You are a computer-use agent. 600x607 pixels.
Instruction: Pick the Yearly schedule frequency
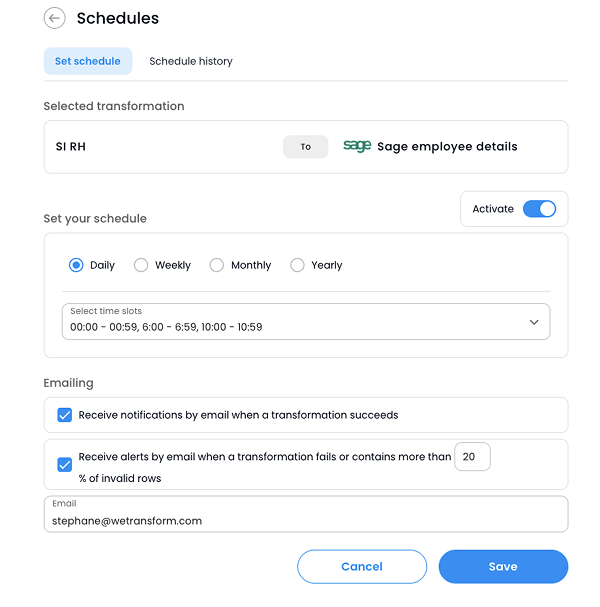[297, 265]
